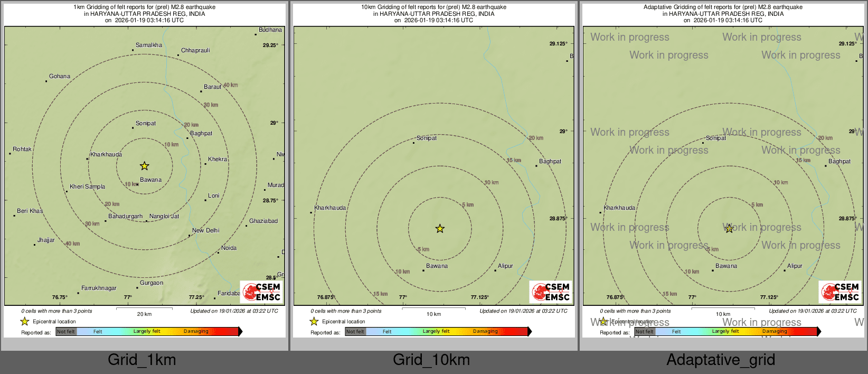Click '0 cells with more than 3 points' under Grid_10km

[x=346, y=311]
